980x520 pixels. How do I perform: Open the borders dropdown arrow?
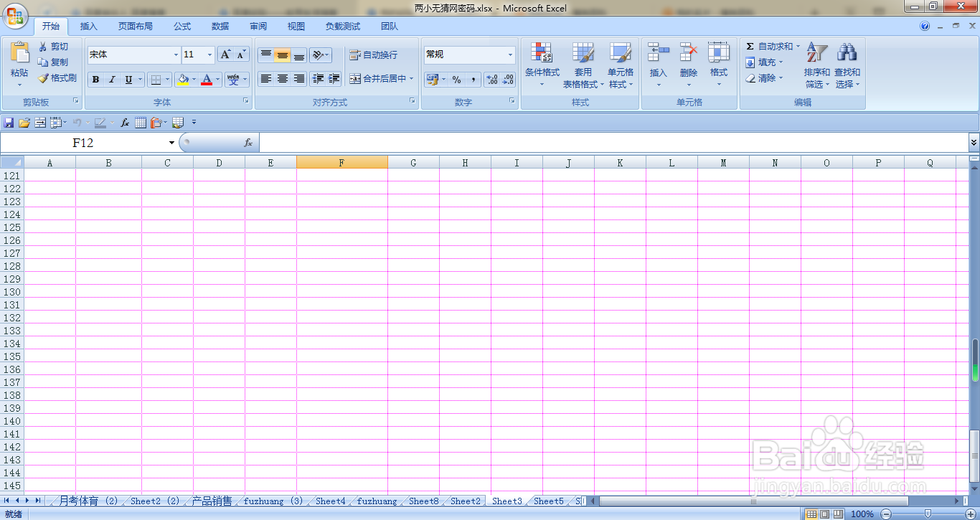coord(169,80)
